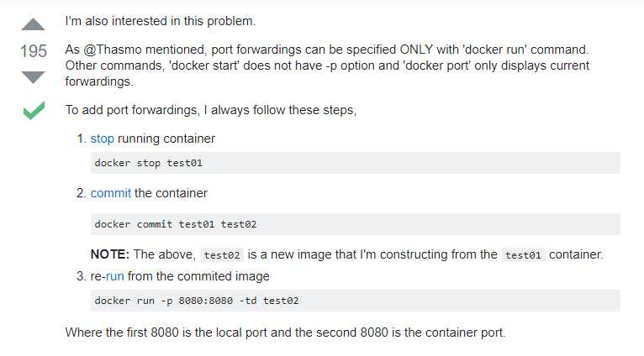Click the vote count 195
Viewport: 644px width, 356px height.
click(x=34, y=51)
